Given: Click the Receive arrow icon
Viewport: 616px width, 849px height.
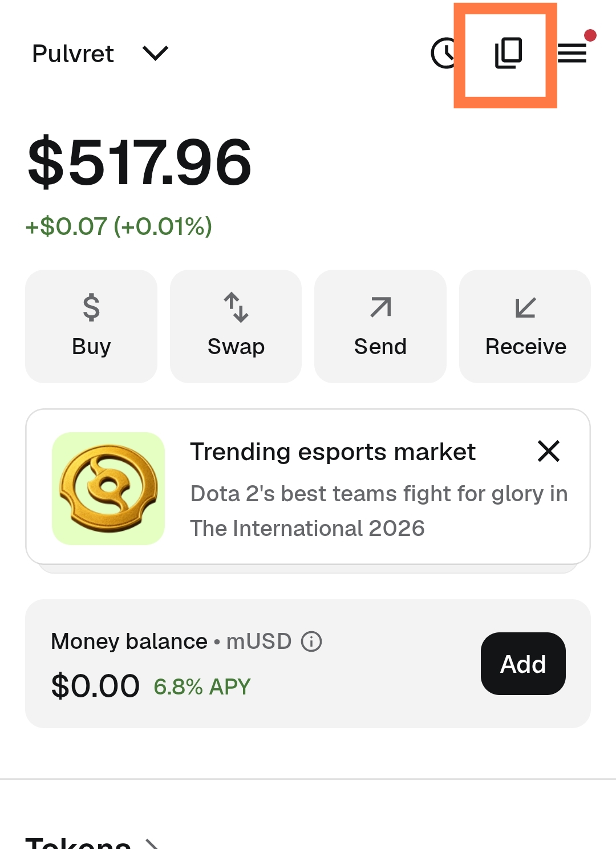Looking at the screenshot, I should tap(525, 307).
